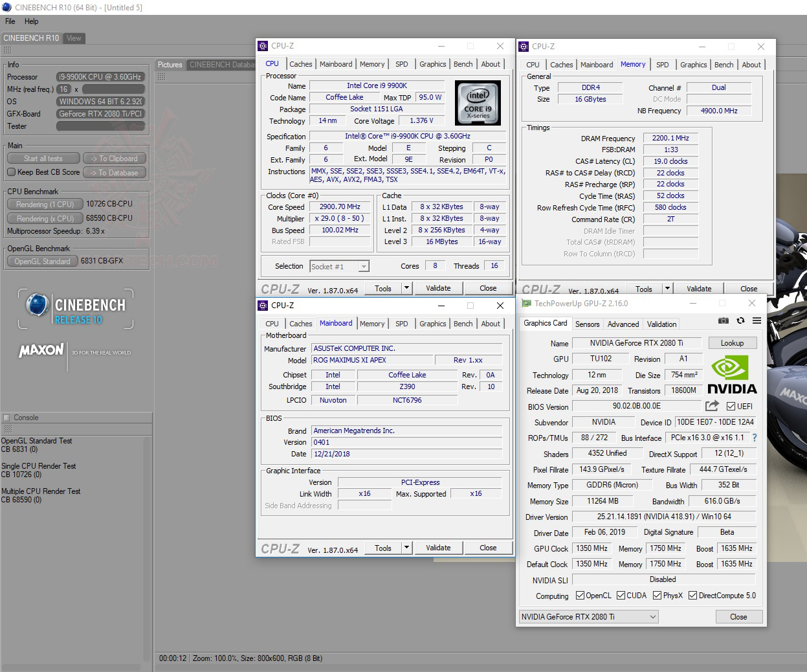Click Validate in CPU-Z Mainboard window
Image resolution: width=807 pixels, height=672 pixels.
click(438, 548)
